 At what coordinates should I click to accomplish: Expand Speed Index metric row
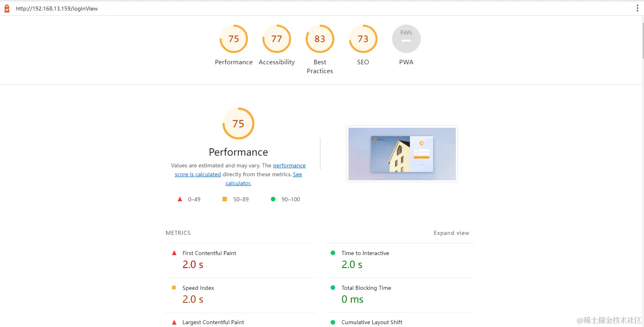point(241,295)
